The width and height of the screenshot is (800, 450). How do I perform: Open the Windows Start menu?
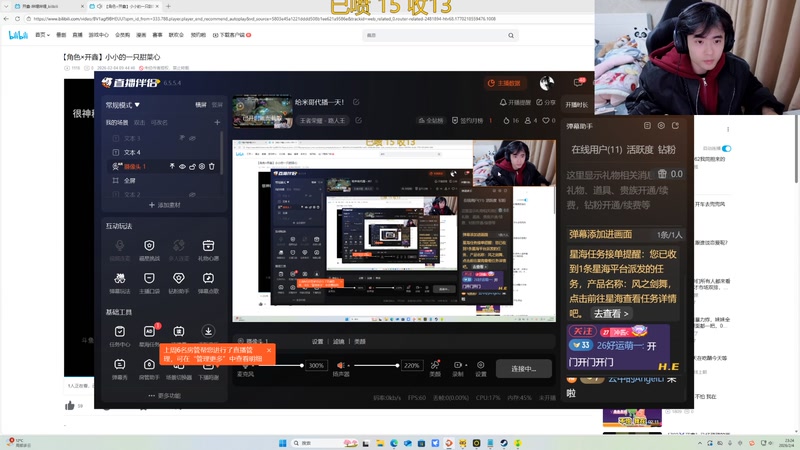tap(283, 443)
